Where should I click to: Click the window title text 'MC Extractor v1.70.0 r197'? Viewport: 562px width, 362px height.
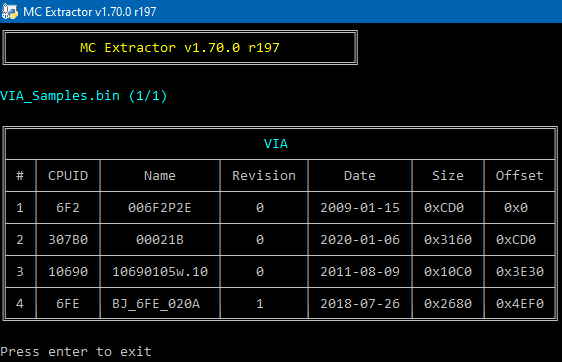pos(90,12)
